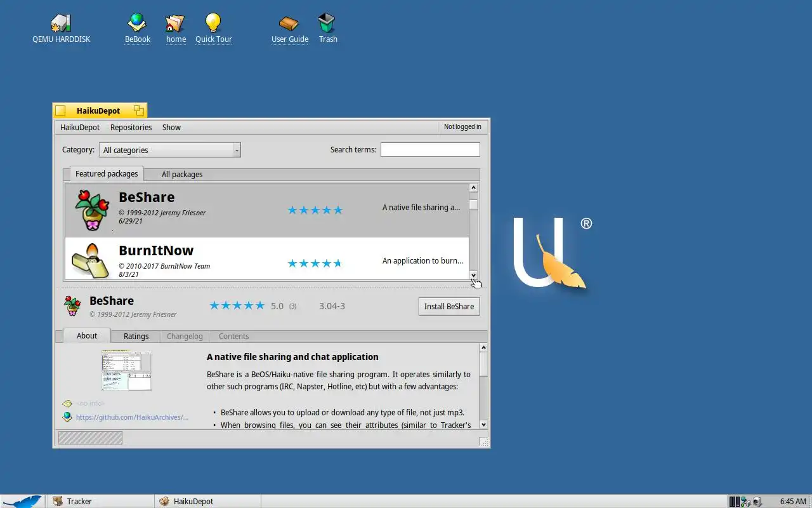Click package list scrollbar down arrow
This screenshot has height=508, width=812.
pos(473,275)
